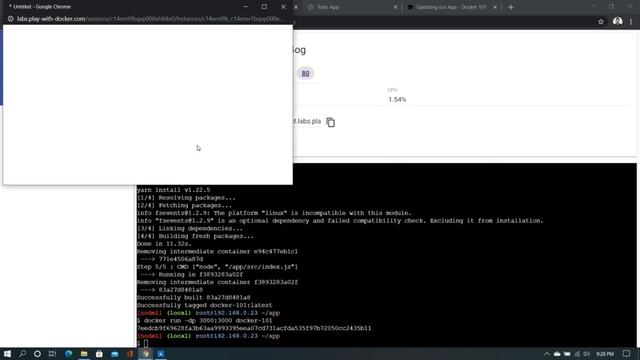This screenshot has width=640, height=360.
Task: Open Windows search from taskbar
Action: point(22,354)
